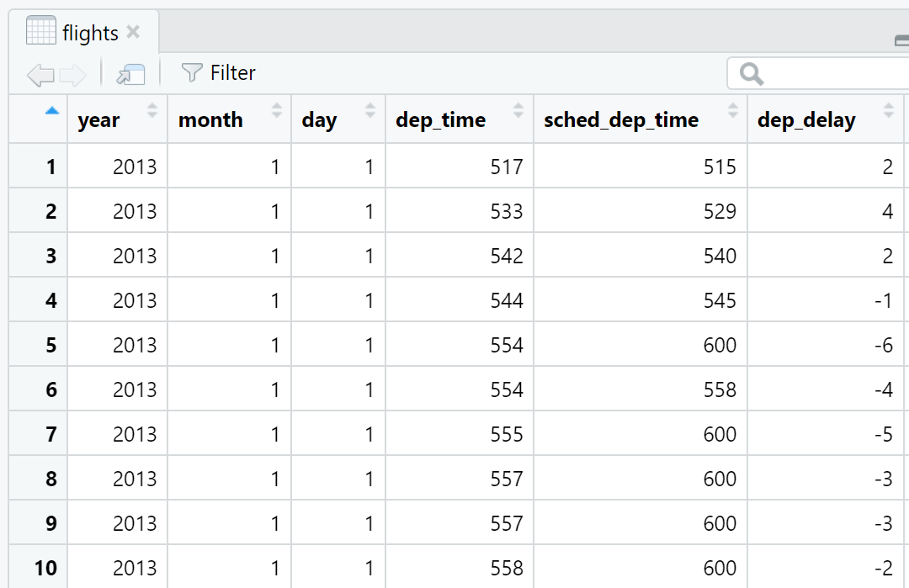The height and width of the screenshot is (588, 909).
Task: Sort by the day column arrows
Action: click(369, 111)
